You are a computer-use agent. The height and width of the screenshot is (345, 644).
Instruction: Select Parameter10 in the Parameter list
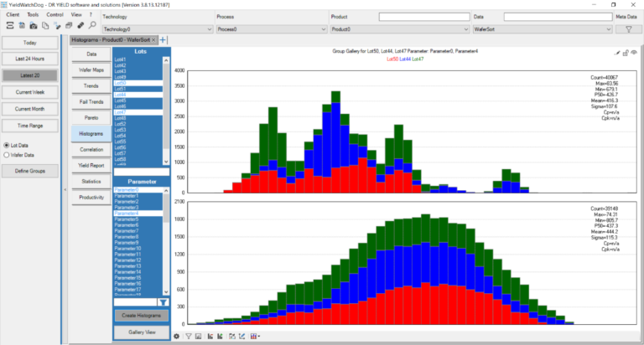[138, 249]
